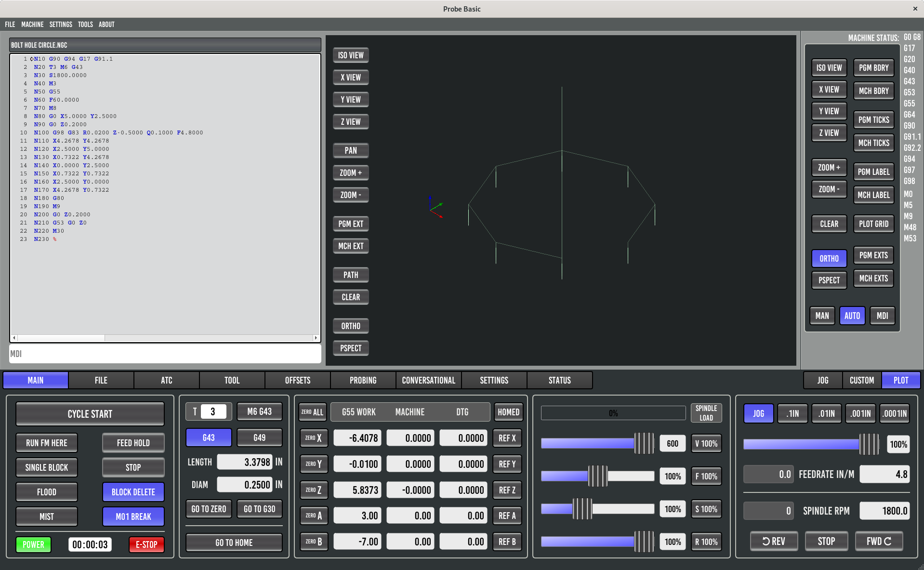Click the ZOOM + button left of the plot

351,173
